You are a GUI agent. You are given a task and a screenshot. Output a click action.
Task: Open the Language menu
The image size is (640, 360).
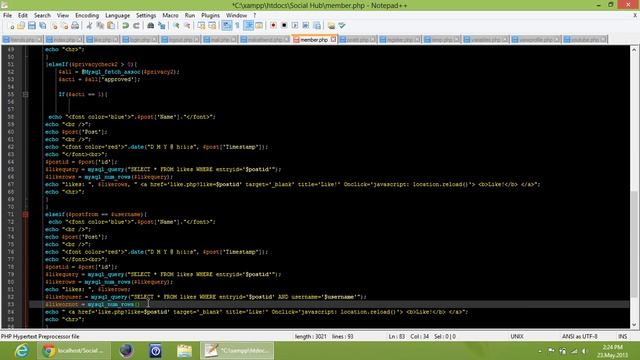pyautogui.click(x=117, y=15)
